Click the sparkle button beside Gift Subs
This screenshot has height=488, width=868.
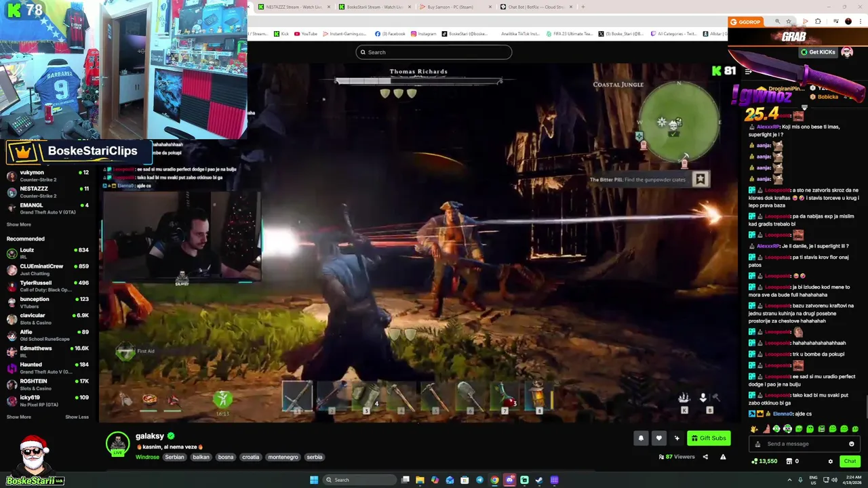(676, 438)
